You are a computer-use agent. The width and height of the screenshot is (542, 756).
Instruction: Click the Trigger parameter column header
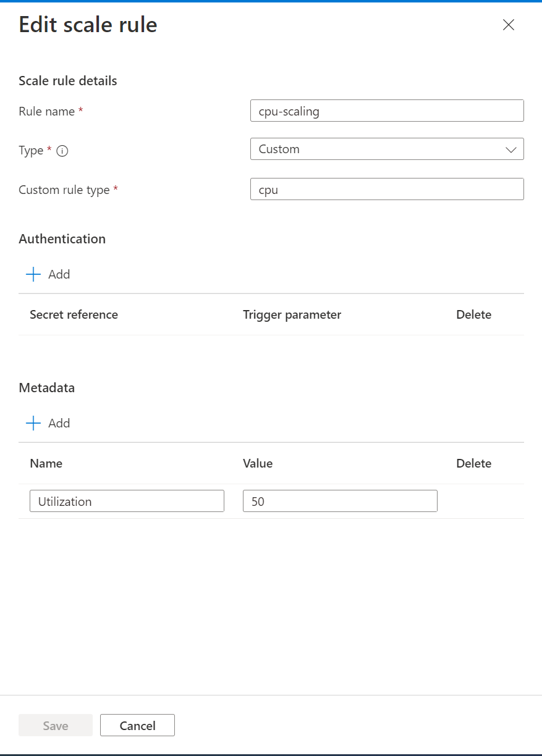tap(292, 314)
